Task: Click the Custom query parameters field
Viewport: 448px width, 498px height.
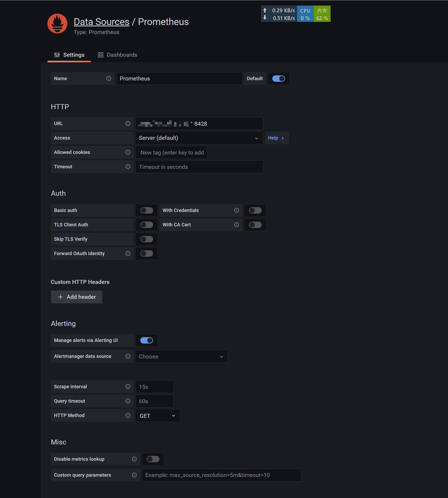Action: pos(222,475)
